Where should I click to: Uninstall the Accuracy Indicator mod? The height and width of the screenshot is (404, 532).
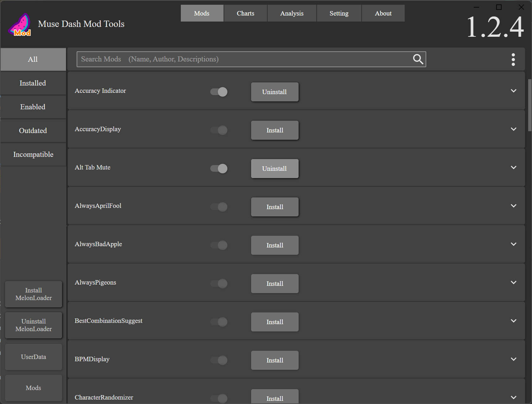tap(275, 92)
